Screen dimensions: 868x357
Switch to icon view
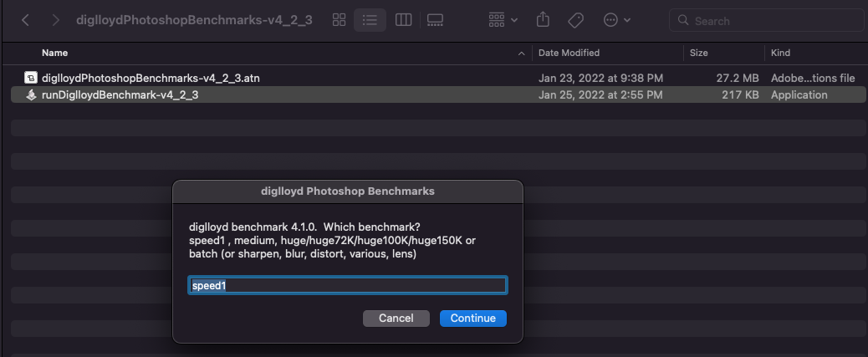pos(339,20)
